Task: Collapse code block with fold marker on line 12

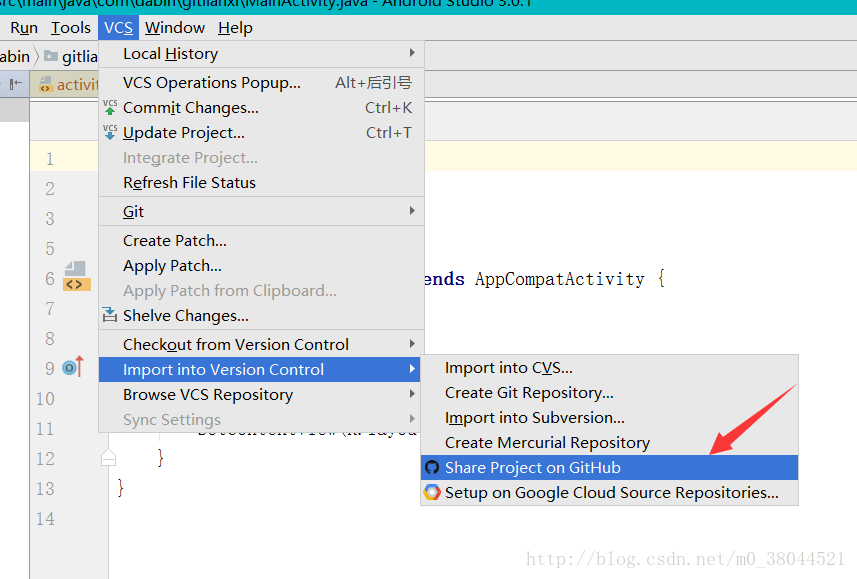Action: (108, 458)
